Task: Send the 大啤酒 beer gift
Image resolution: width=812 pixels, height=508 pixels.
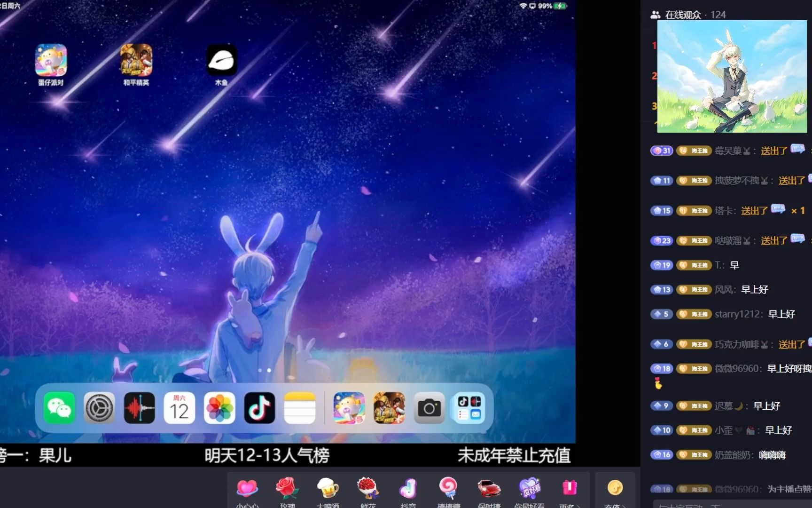Action: (328, 489)
